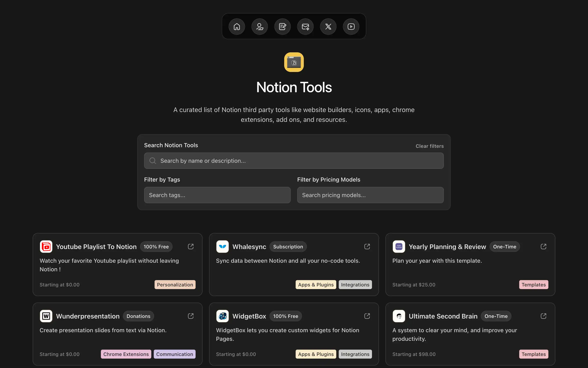
Task: Focus the Search by name or description field
Action: click(x=294, y=161)
